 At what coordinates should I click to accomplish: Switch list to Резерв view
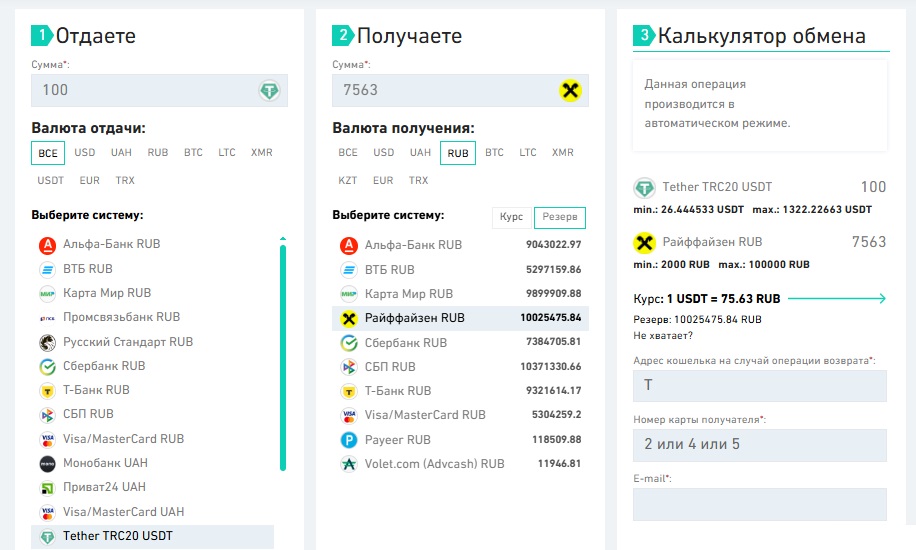pos(560,217)
